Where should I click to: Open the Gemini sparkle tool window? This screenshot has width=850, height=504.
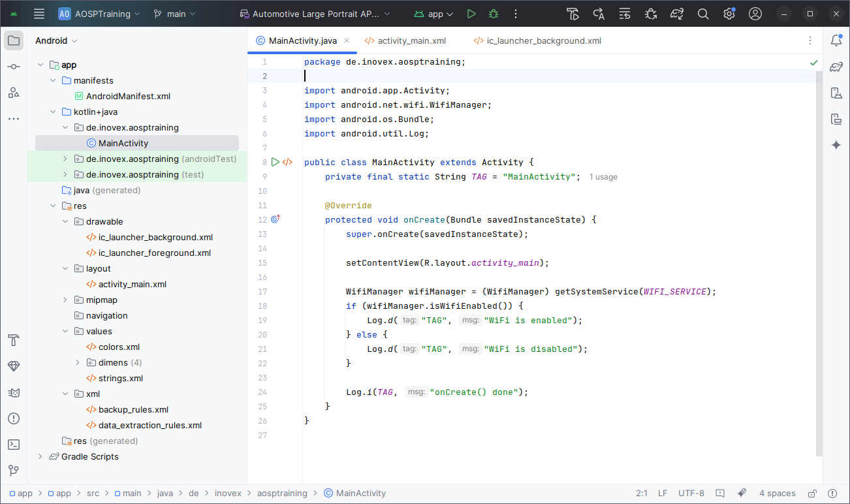point(836,145)
